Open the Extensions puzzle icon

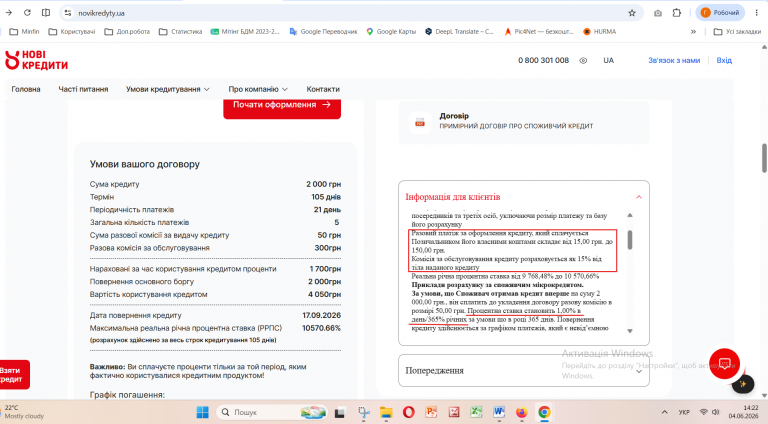[676, 13]
